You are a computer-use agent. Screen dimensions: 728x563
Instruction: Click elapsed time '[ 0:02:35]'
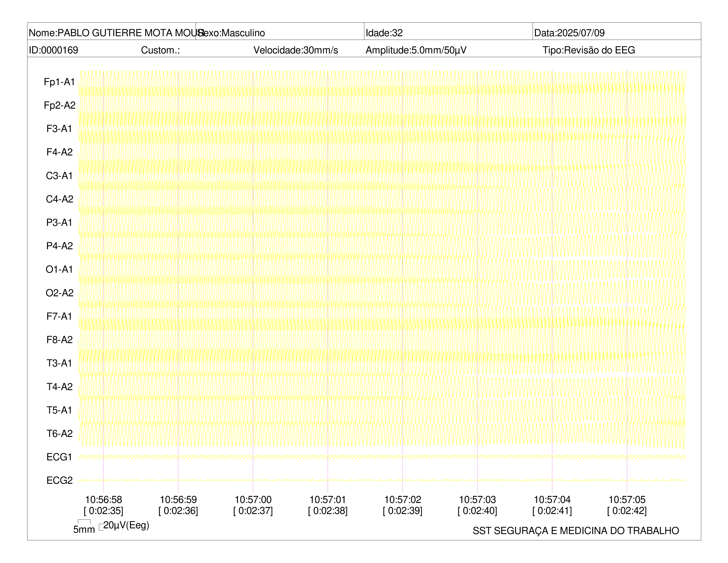(x=103, y=511)
